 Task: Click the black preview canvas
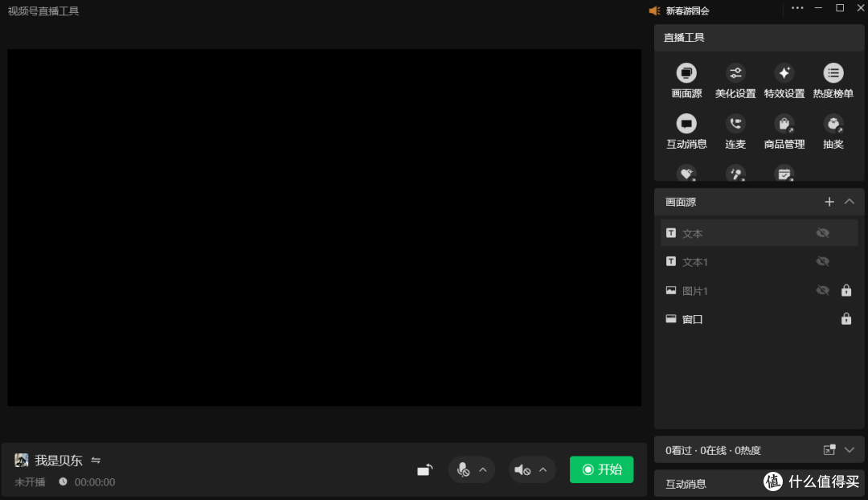pos(324,227)
